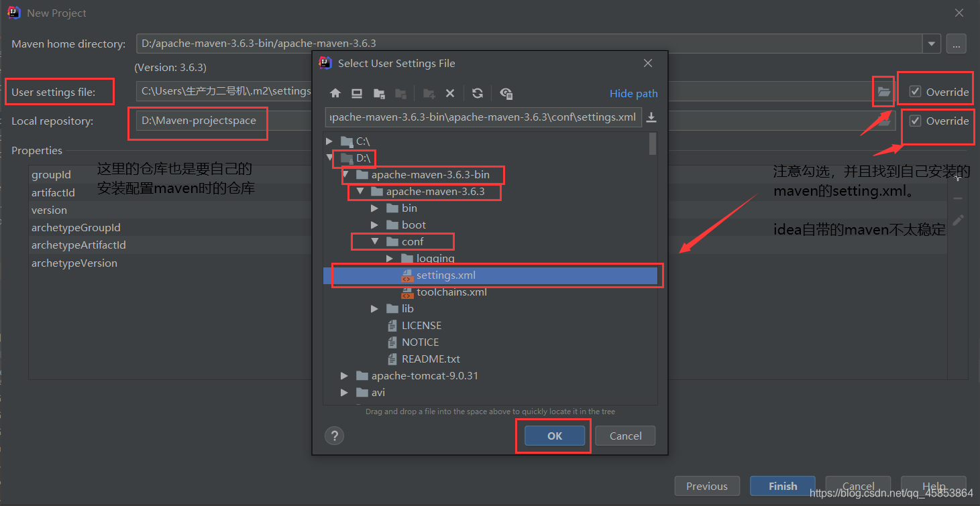The width and height of the screenshot is (980, 506).
Task: Browse Maven home directory with ellipsis button
Action: [956, 44]
